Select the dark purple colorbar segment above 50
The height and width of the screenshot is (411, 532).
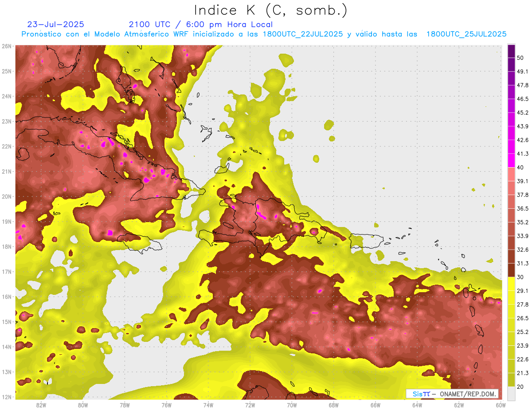(511, 51)
